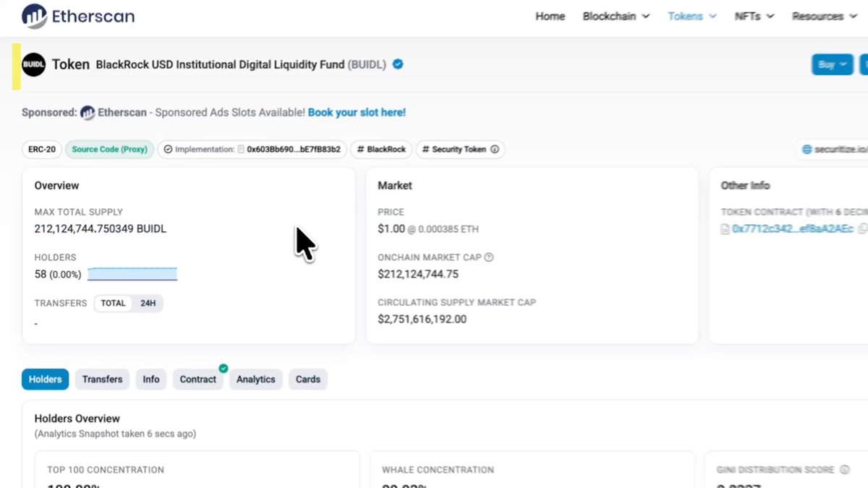868x488 pixels.
Task: Copy the token contract address icon
Action: tap(862, 229)
